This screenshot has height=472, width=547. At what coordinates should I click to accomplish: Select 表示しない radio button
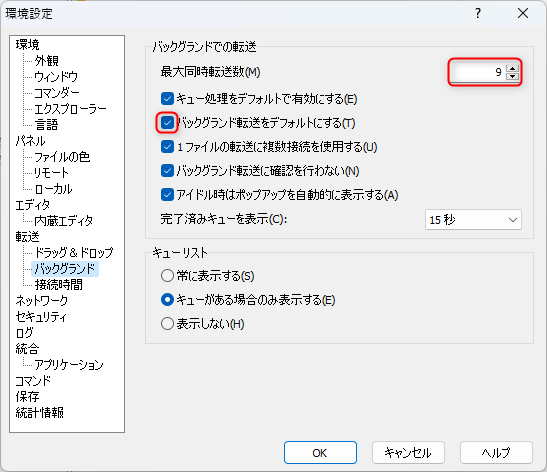point(167,324)
